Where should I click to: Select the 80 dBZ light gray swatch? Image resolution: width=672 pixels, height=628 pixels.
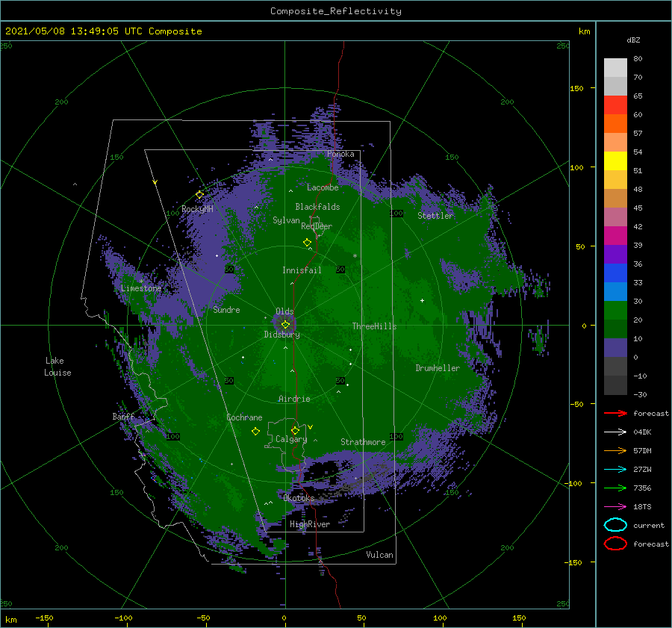[615, 67]
